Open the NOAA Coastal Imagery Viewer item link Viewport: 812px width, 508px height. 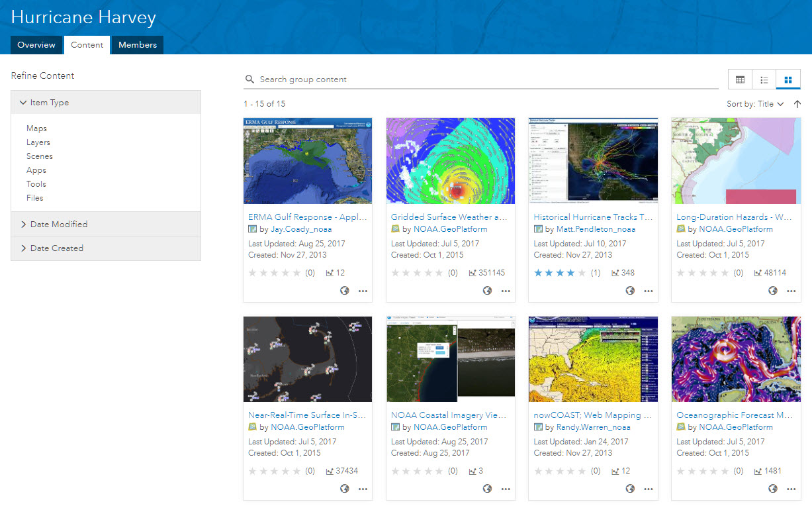tap(449, 415)
